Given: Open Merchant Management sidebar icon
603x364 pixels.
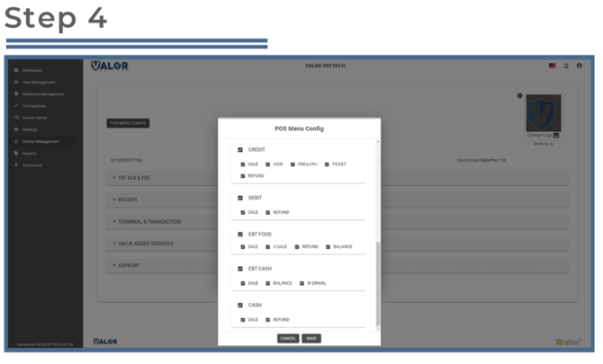Looking at the screenshot, I should [16, 94].
